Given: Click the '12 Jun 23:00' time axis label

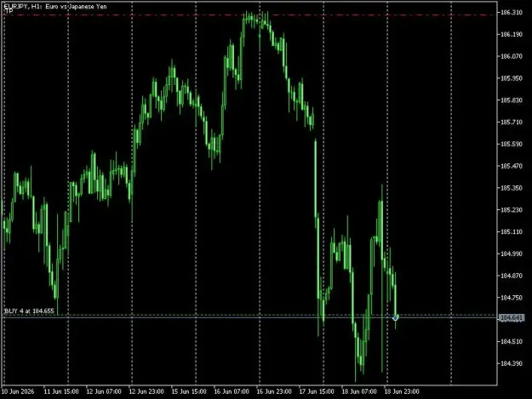Looking at the screenshot, I should [146, 391].
